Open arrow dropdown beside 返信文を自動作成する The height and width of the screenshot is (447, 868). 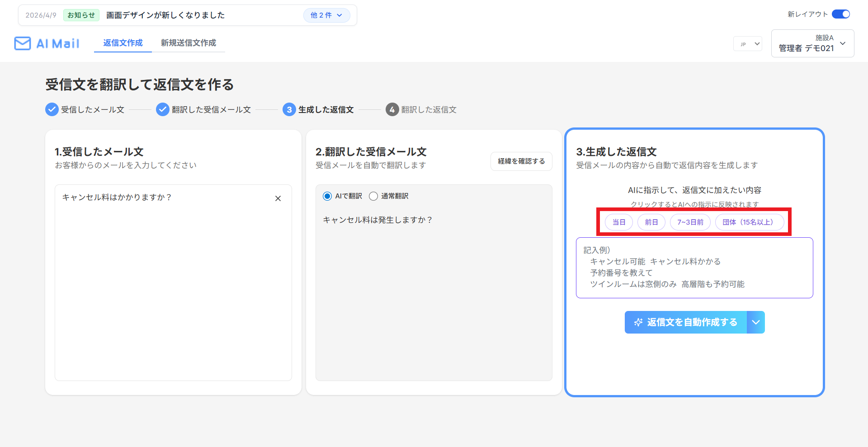(756, 322)
